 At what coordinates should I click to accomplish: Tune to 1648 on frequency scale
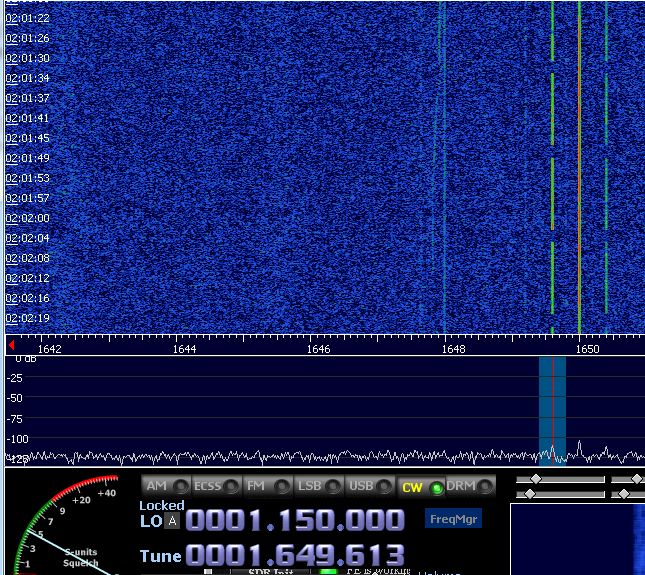[453, 349]
